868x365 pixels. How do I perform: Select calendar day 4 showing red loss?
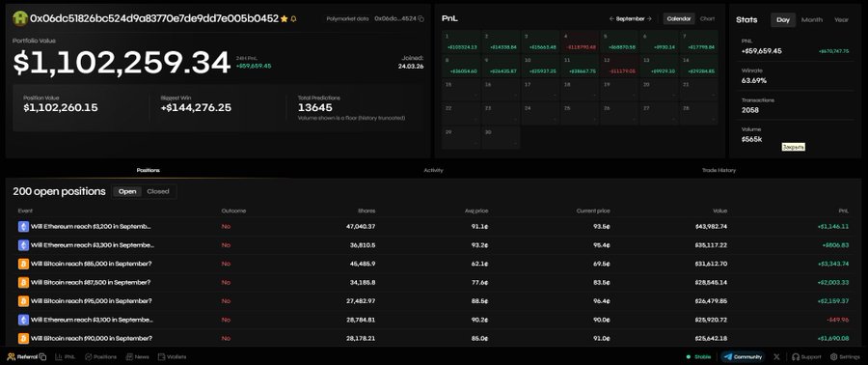(581, 42)
